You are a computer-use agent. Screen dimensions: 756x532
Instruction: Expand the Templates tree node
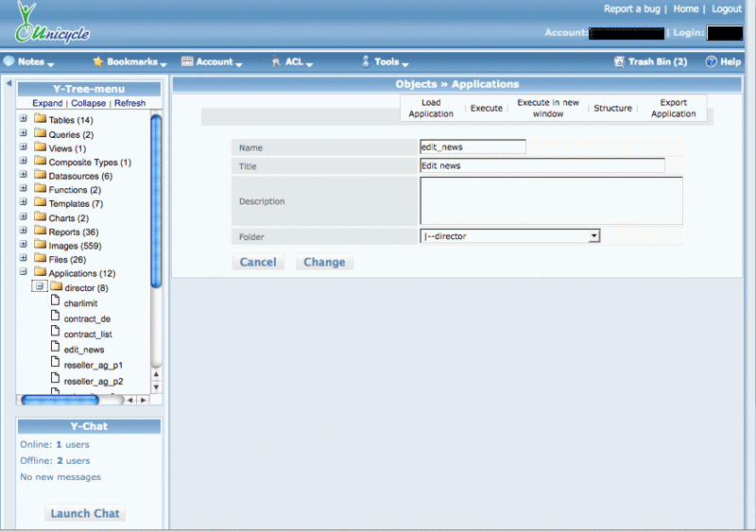click(24, 203)
